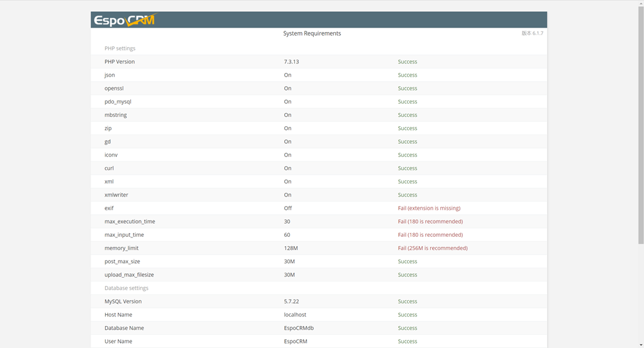This screenshot has width=644, height=348.
Task: Click the pdo_mysql row label
Action: [x=118, y=102]
